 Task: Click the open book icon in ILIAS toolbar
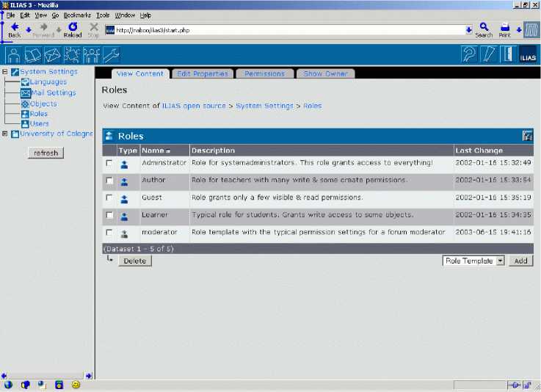tap(33, 55)
